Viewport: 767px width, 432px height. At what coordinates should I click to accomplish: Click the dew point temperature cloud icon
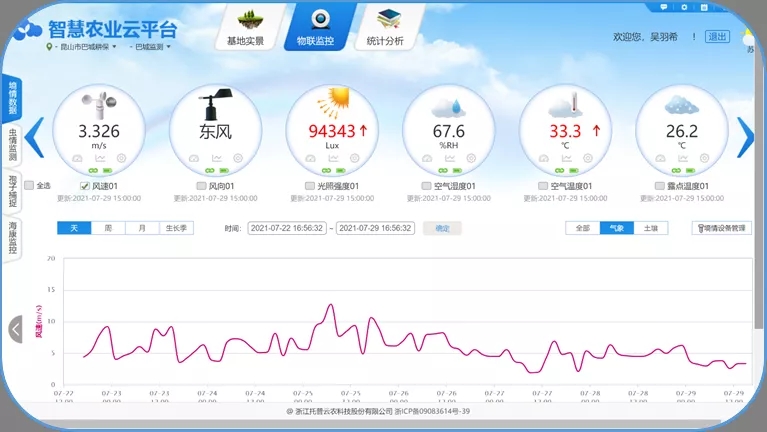(x=681, y=103)
